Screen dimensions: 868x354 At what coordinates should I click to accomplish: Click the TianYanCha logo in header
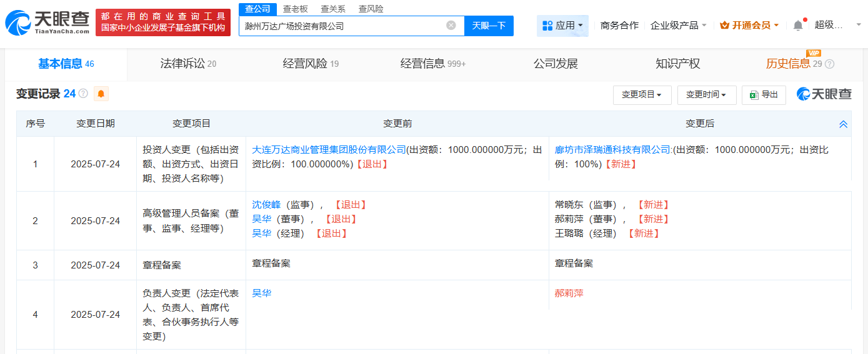pos(47,22)
